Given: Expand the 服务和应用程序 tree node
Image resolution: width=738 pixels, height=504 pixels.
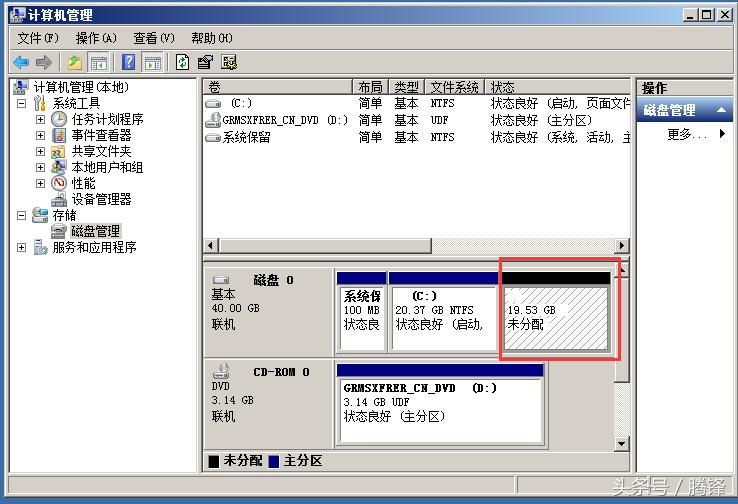Looking at the screenshot, I should (21, 248).
